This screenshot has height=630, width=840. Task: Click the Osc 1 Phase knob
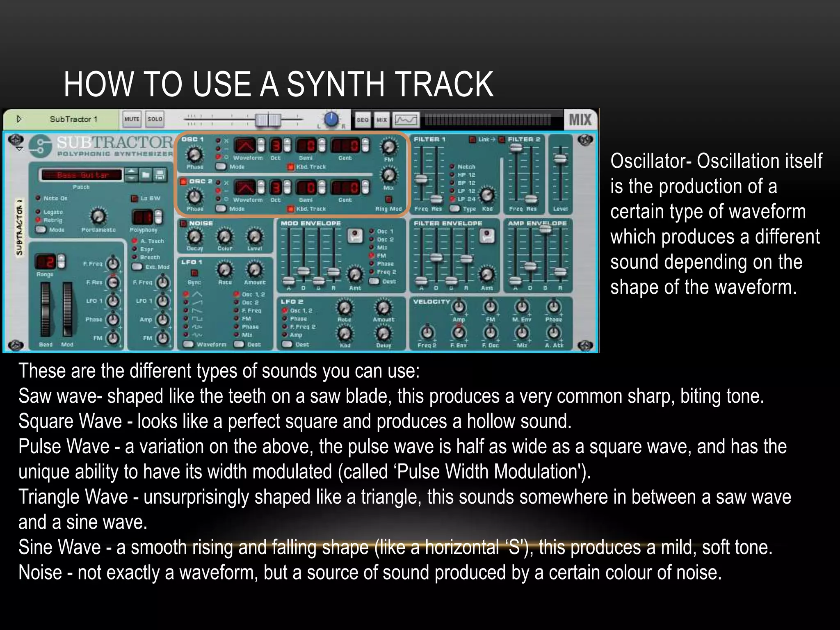click(x=194, y=155)
